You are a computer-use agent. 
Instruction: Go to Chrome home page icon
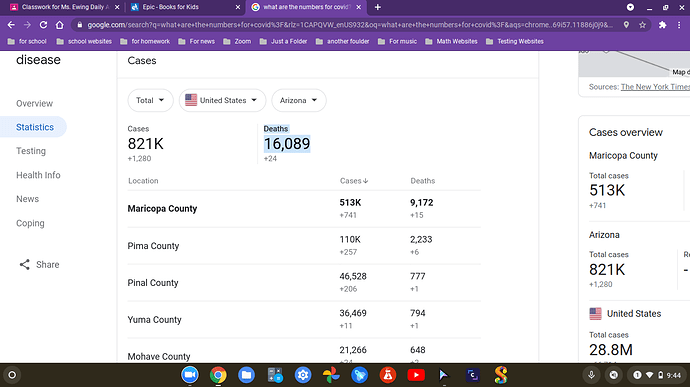pyautogui.click(x=59, y=25)
